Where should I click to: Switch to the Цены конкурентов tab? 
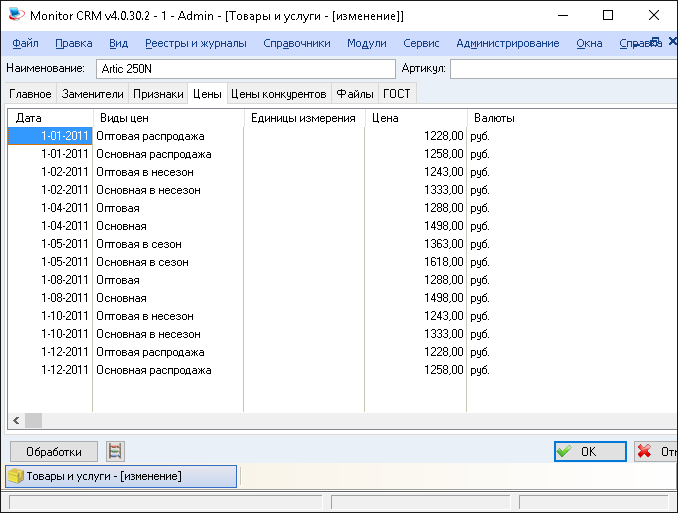click(x=279, y=94)
